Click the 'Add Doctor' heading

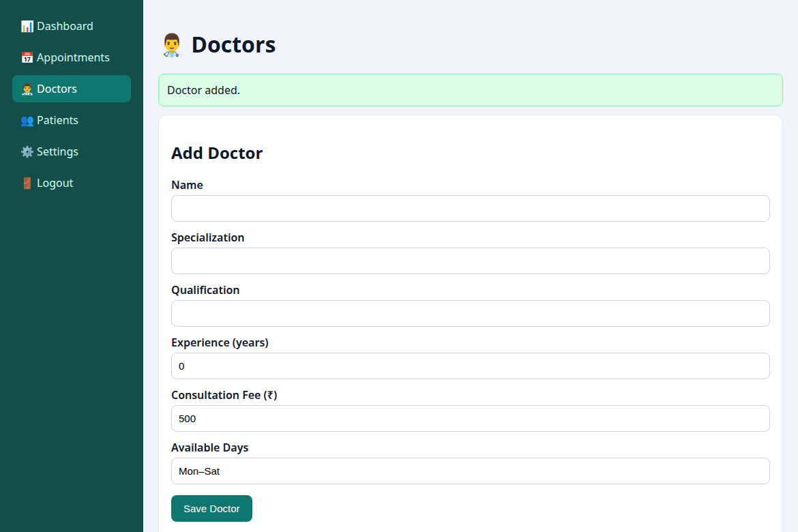click(x=217, y=153)
